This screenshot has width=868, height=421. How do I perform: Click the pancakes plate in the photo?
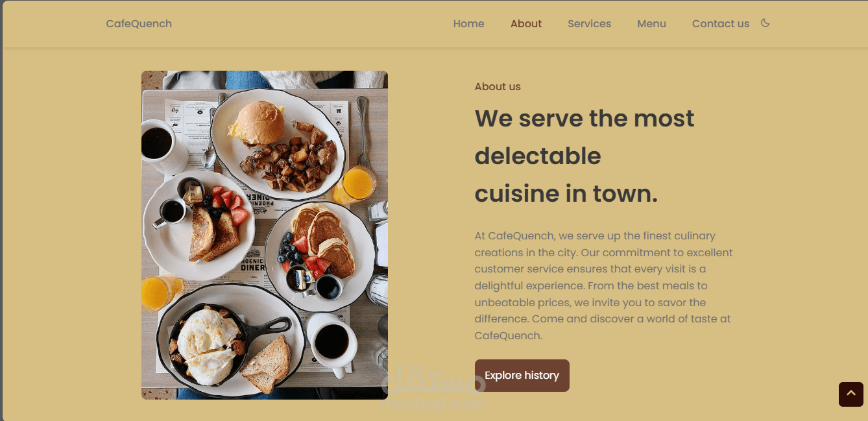click(x=320, y=249)
